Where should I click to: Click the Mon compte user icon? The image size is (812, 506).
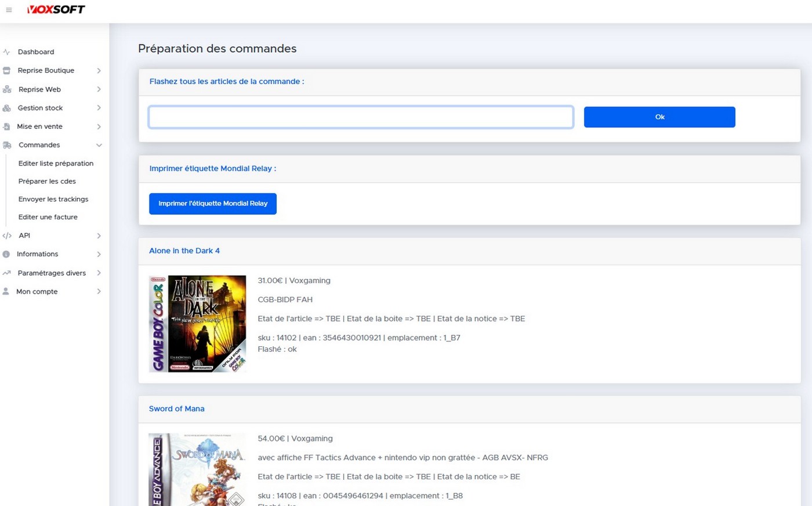6,291
